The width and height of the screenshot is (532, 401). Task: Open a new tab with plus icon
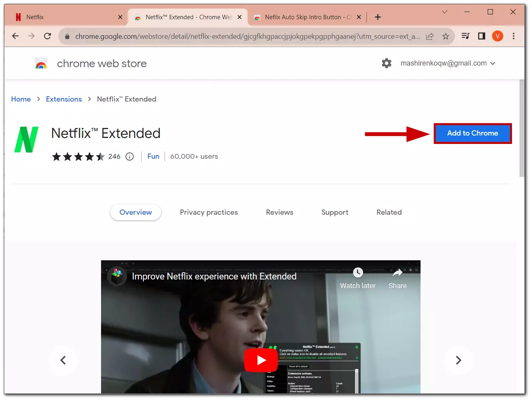click(x=378, y=17)
